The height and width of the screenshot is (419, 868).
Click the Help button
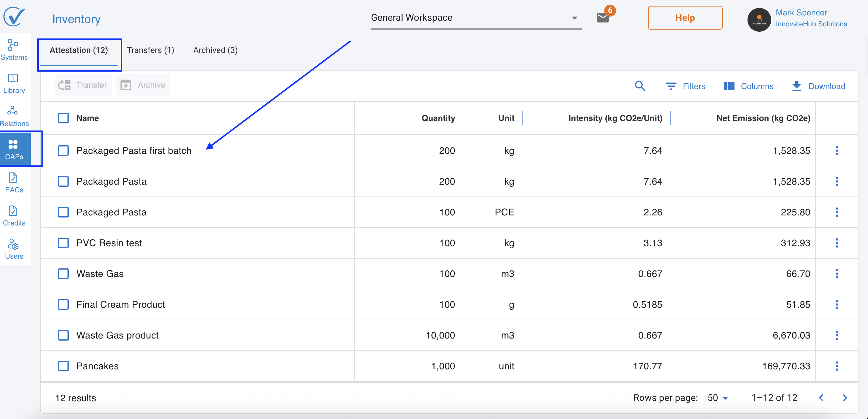685,18
